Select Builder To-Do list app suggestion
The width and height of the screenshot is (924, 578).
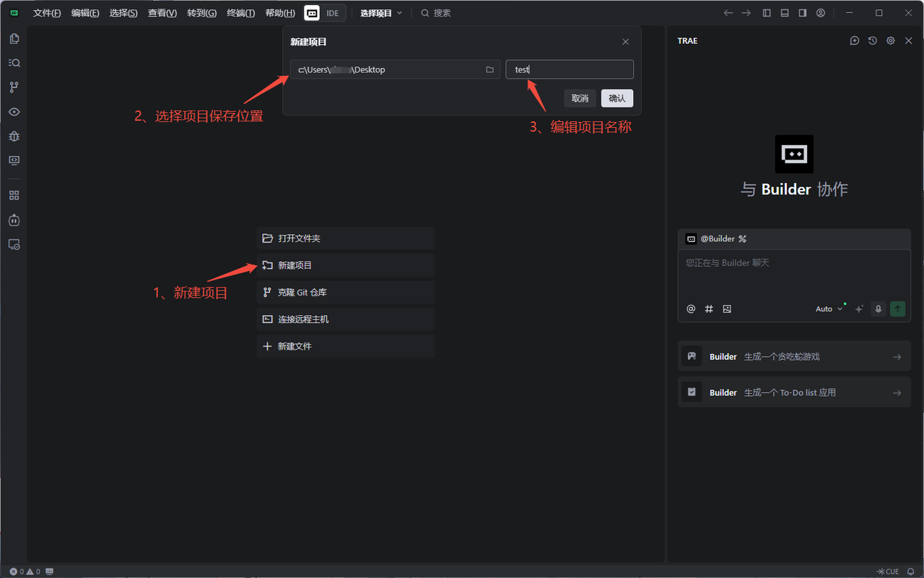coord(794,392)
